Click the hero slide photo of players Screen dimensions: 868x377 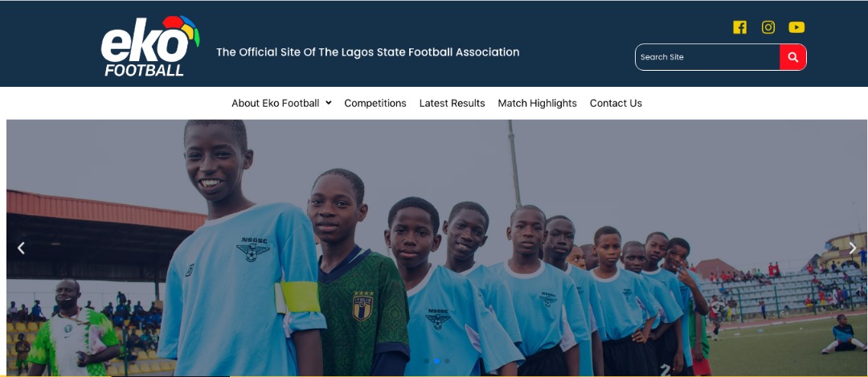[x=436, y=248]
